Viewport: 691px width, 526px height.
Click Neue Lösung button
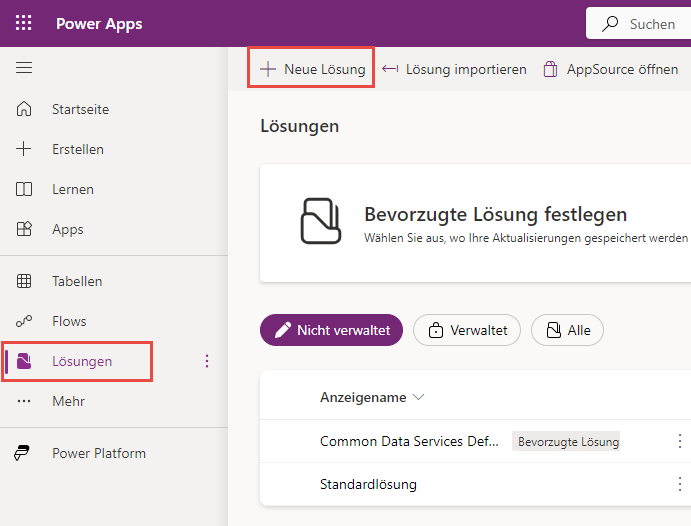click(312, 69)
